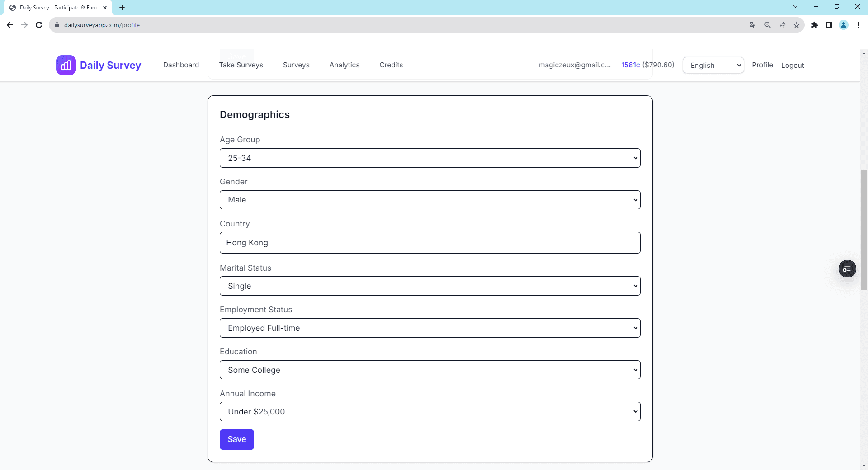Click the zoom magnifier icon in the address bar
This screenshot has width=868, height=470.
point(768,25)
